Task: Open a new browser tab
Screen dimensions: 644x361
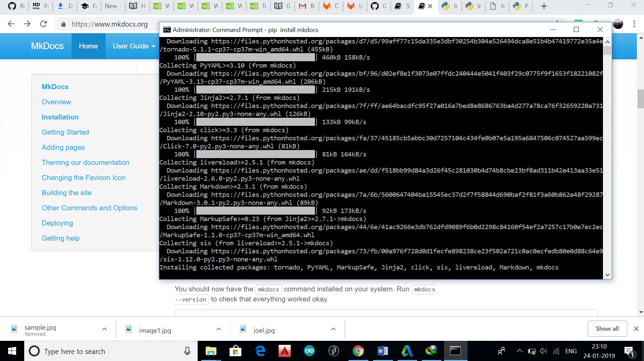Action: tap(544, 6)
